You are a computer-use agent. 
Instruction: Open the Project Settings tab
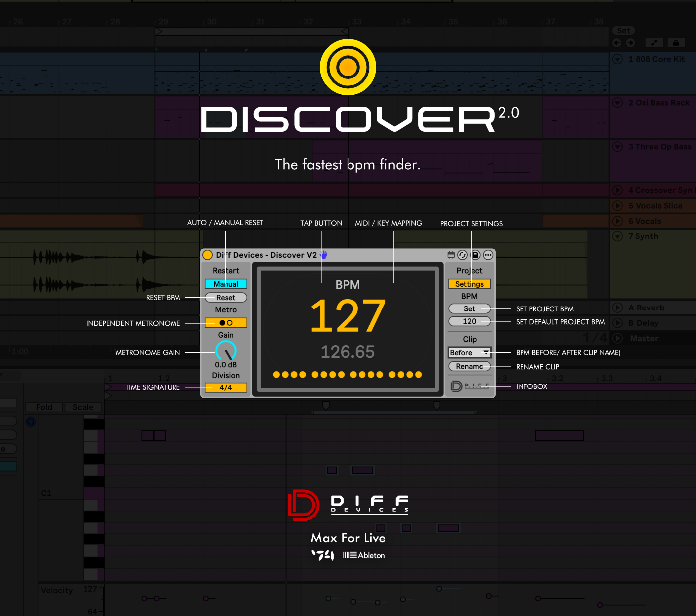point(469,284)
